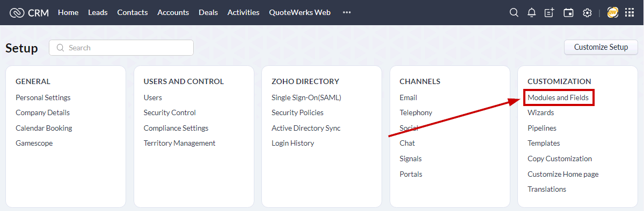
Task: Open the apps grid icon
Action: coord(630,12)
